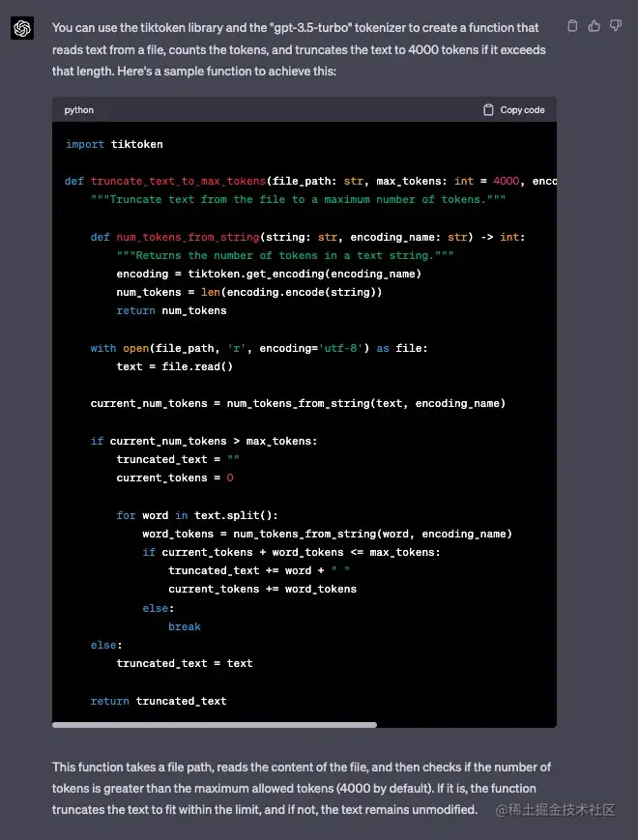Viewport: 638px width, 840px height.
Task: Click the 'Returns the number of tokens' docstring
Action: (x=285, y=255)
